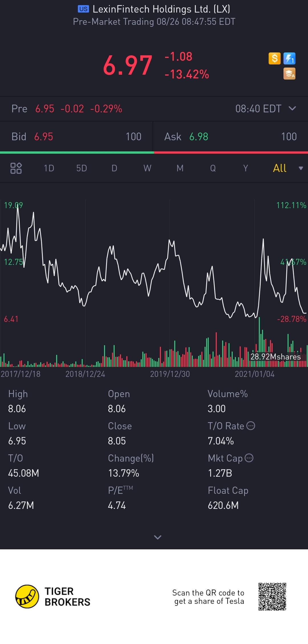
Task: Tap the Volume% 3.00 value
Action: click(x=217, y=409)
